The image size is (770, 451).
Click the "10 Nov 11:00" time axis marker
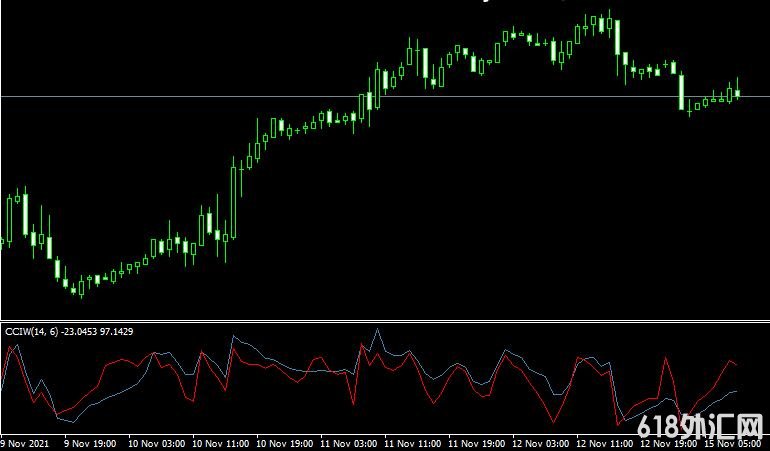click(x=219, y=443)
